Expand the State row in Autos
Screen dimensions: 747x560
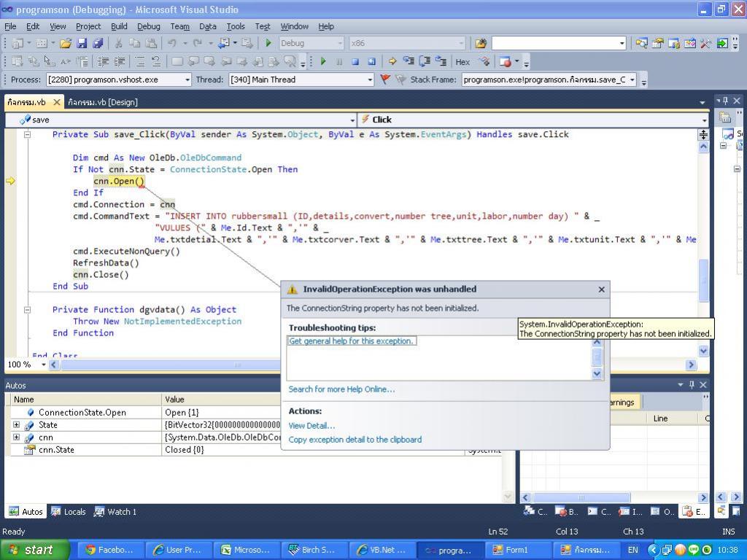pyautogui.click(x=16, y=425)
